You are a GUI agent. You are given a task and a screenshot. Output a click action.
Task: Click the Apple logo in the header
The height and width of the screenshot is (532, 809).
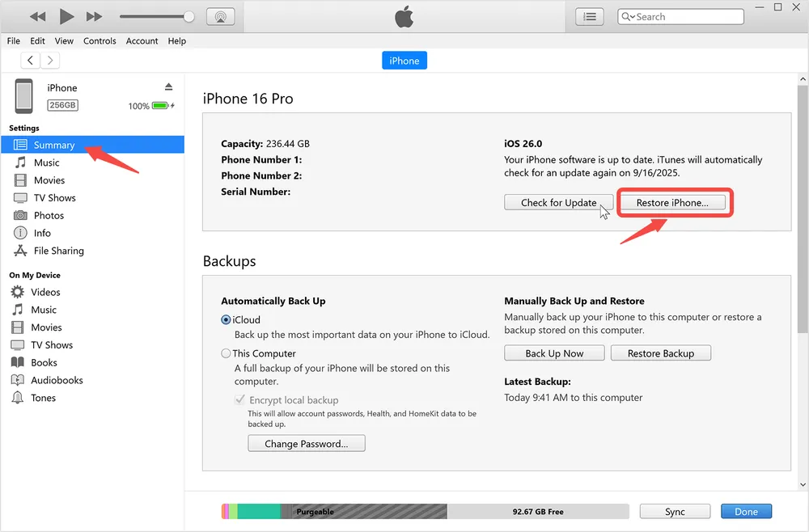[x=404, y=16]
